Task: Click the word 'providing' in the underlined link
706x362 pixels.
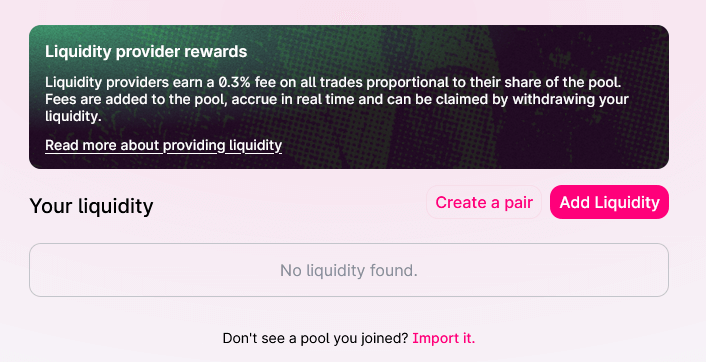Action: pos(194,145)
